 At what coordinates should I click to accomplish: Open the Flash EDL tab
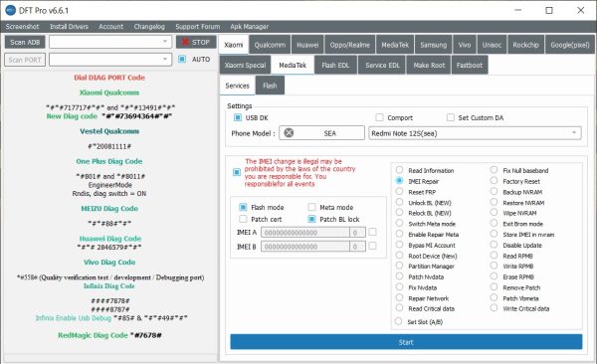coord(335,65)
